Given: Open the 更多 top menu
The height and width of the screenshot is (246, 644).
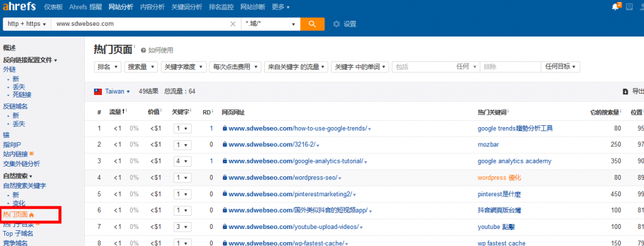Looking at the screenshot, I should 280,7.
